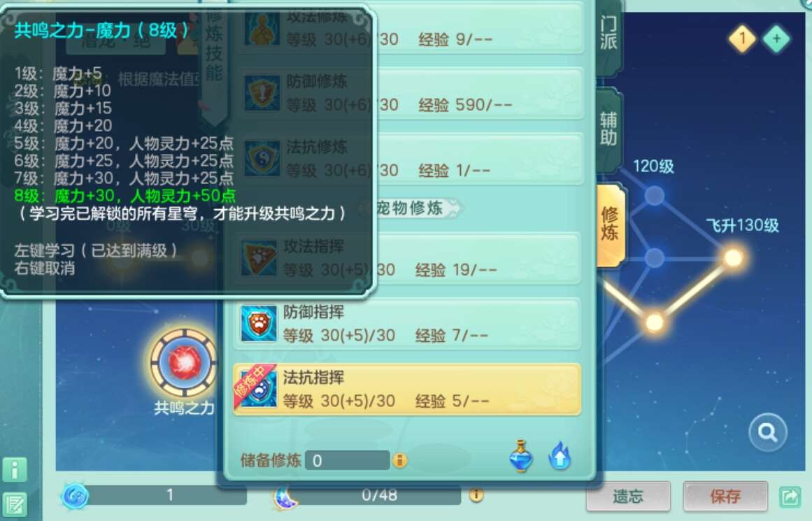Image resolution: width=812 pixels, height=521 pixels.
Task: Click the share export icon beside 保存
Action: [x=790, y=497]
